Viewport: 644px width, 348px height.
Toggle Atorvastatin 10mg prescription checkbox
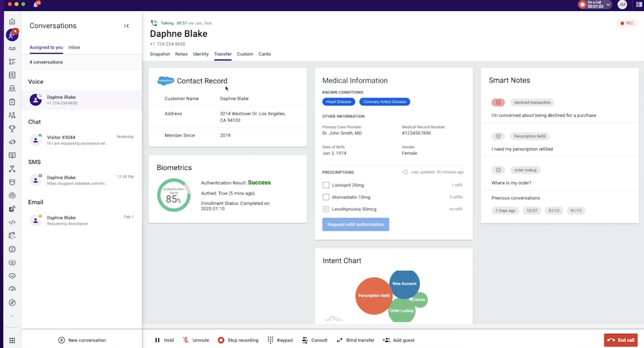pyautogui.click(x=326, y=197)
